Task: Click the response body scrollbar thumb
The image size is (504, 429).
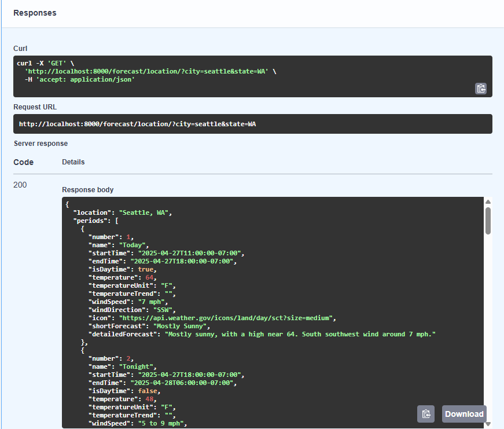Action: 488,221
